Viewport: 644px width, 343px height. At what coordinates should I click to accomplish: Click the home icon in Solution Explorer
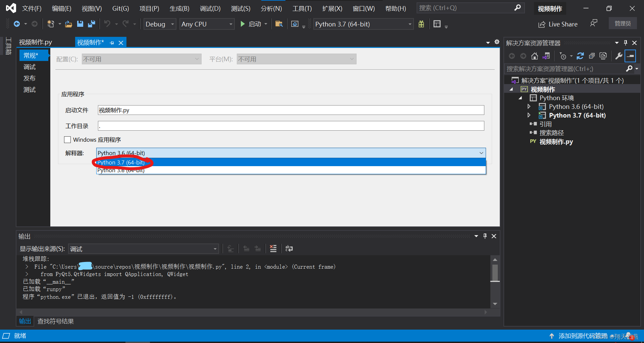535,56
